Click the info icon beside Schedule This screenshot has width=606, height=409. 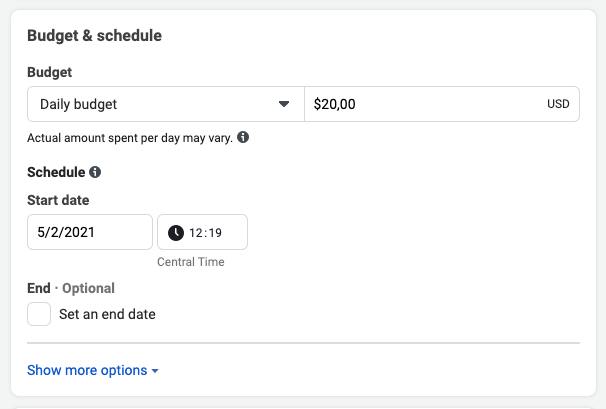click(x=95, y=172)
